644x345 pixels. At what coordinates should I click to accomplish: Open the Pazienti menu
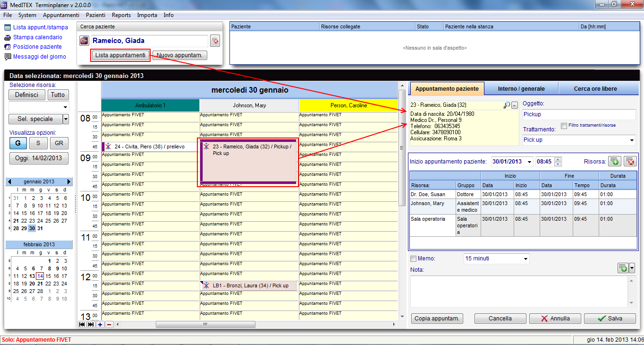coord(95,15)
